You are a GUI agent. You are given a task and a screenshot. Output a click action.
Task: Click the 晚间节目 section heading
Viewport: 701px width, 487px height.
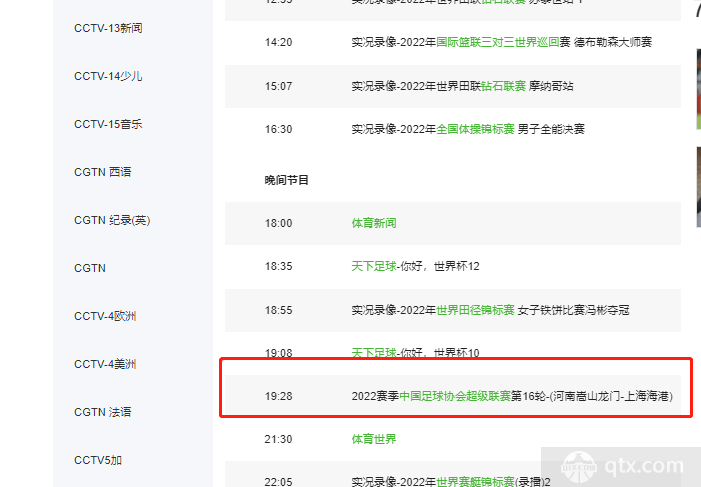(287, 180)
